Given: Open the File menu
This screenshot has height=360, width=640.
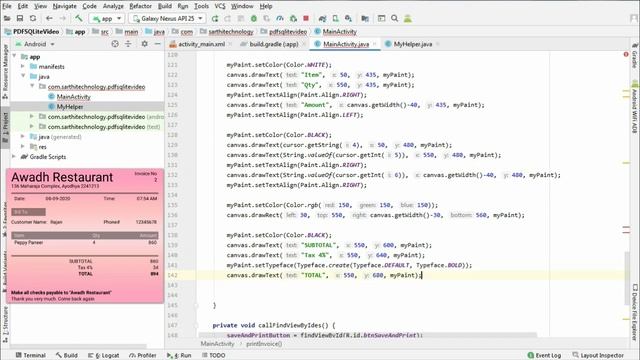Looking at the screenshot, I should tap(7, 6).
